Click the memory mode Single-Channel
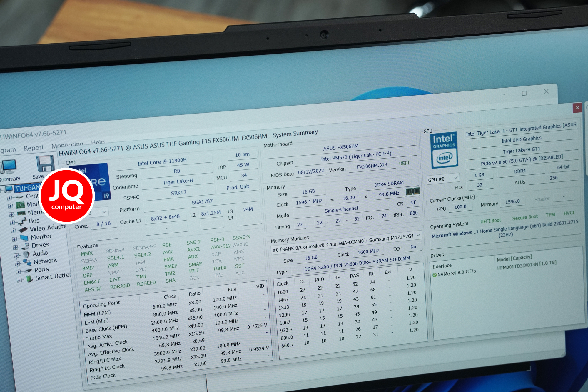This screenshot has width=588, height=392. click(x=341, y=210)
